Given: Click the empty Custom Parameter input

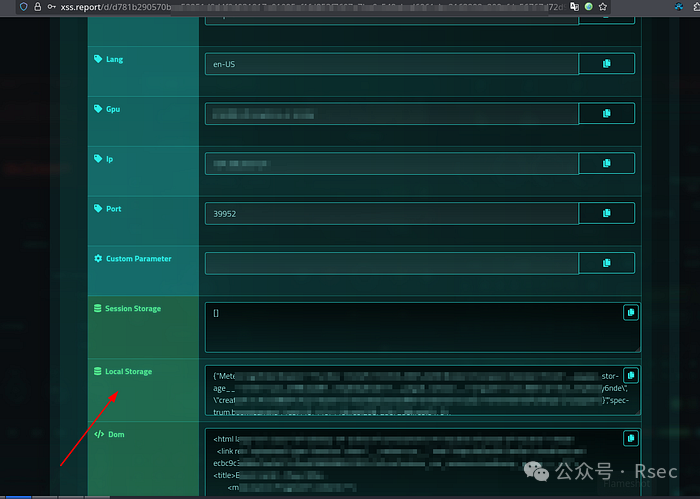Looking at the screenshot, I should pos(391,263).
